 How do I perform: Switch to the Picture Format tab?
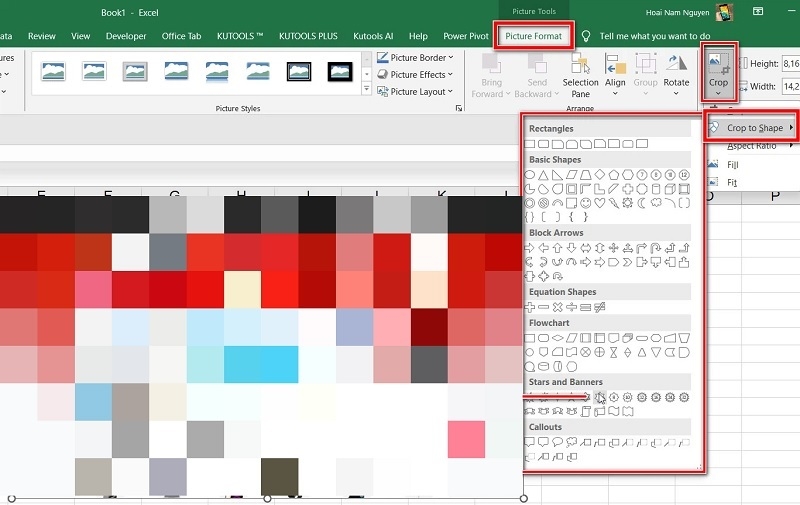pos(533,36)
